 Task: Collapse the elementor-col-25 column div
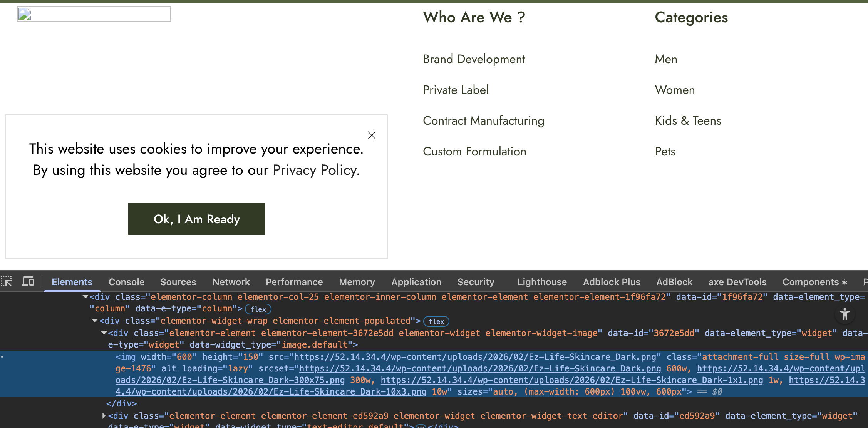click(x=85, y=297)
